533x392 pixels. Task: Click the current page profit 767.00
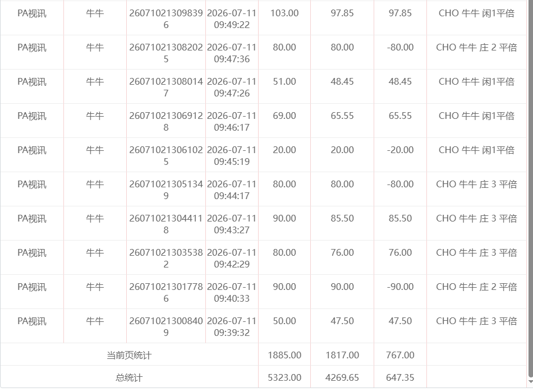pos(400,356)
